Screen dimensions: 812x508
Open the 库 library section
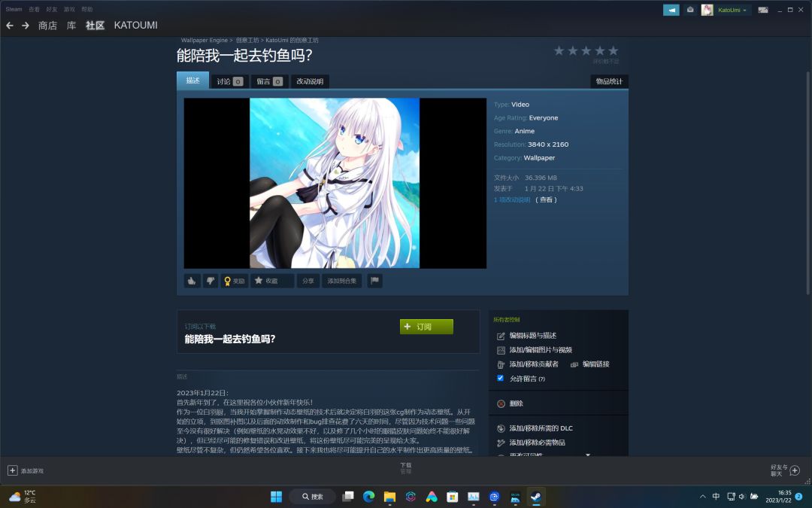(71, 26)
